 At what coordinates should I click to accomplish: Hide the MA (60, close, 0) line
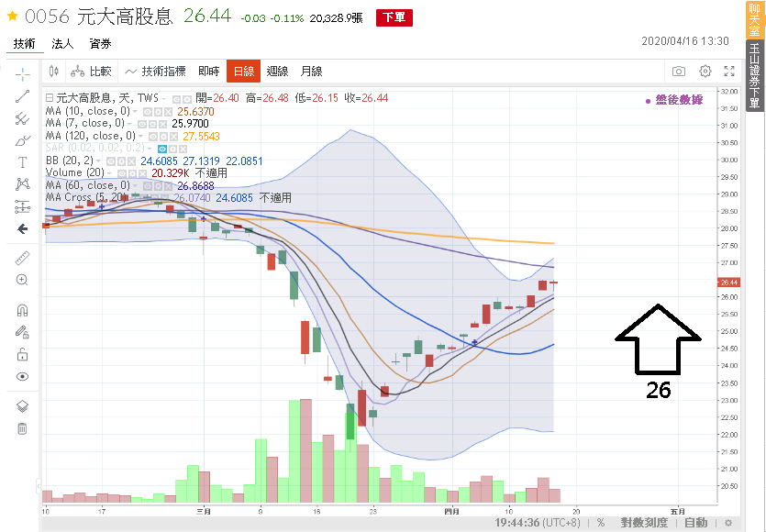148,186
